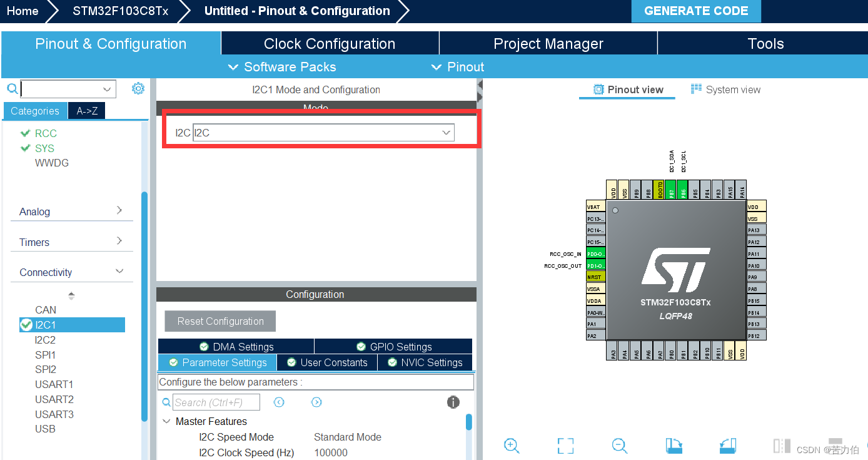Open the NVIC Settings tab

[x=425, y=362]
